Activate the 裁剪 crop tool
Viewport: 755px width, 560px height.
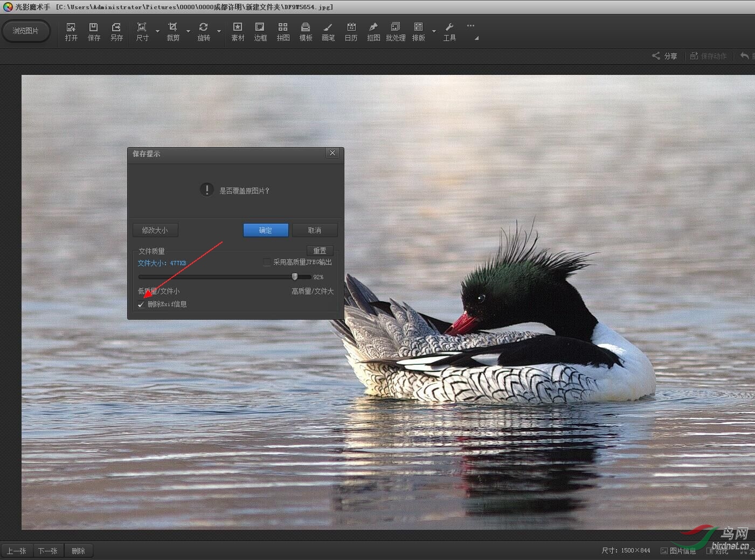pyautogui.click(x=173, y=31)
